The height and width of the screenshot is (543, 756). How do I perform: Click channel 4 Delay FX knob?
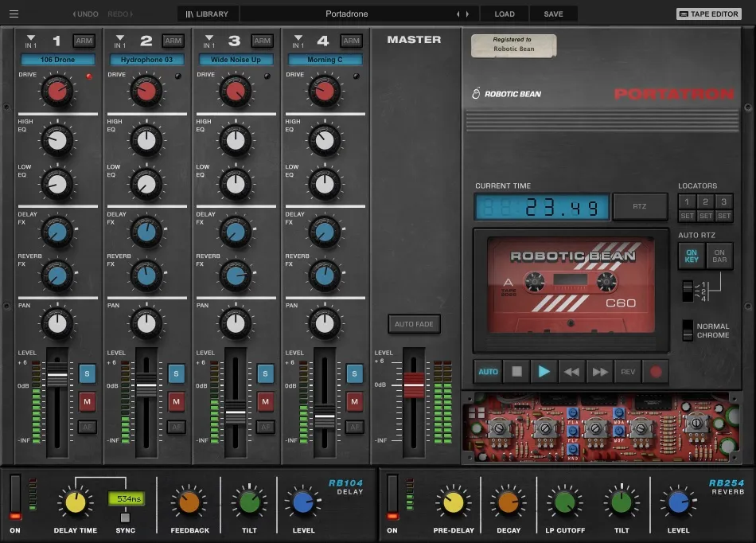(325, 232)
